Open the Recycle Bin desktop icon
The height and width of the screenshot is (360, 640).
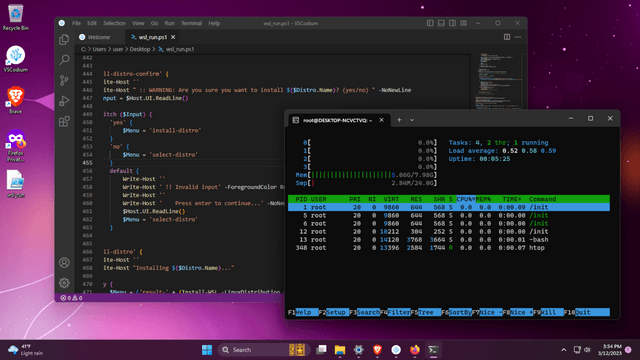[x=16, y=17]
